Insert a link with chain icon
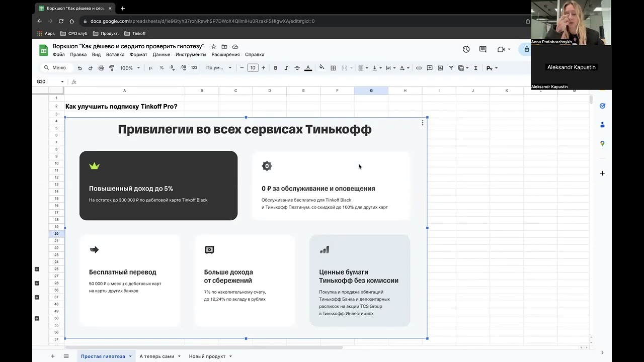The image size is (644, 362). click(x=419, y=68)
